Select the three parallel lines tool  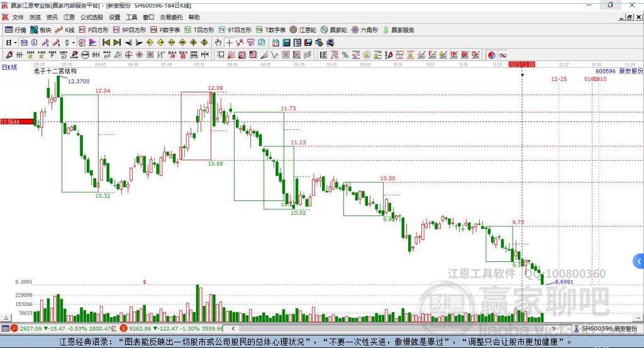point(308,55)
